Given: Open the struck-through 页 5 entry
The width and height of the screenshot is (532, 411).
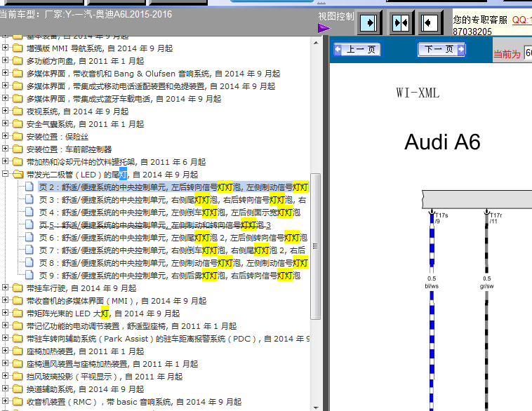Looking at the screenshot, I should pyautogui.click(x=154, y=225).
